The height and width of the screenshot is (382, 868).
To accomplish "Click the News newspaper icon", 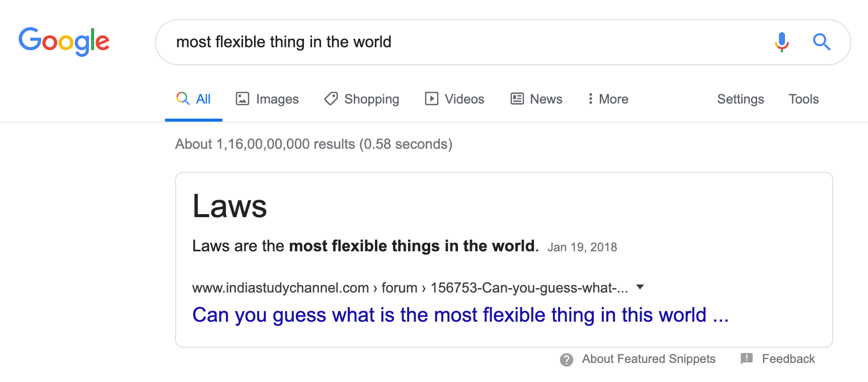I will coord(516,99).
